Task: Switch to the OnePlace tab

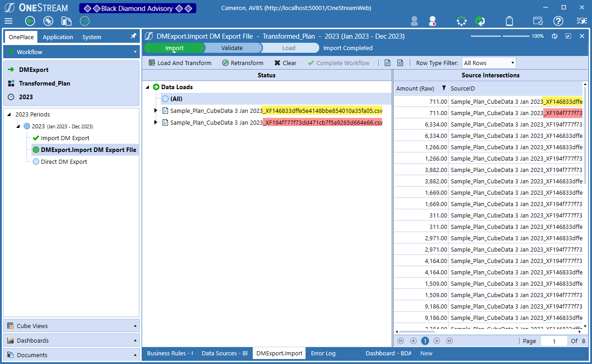Action: point(21,37)
